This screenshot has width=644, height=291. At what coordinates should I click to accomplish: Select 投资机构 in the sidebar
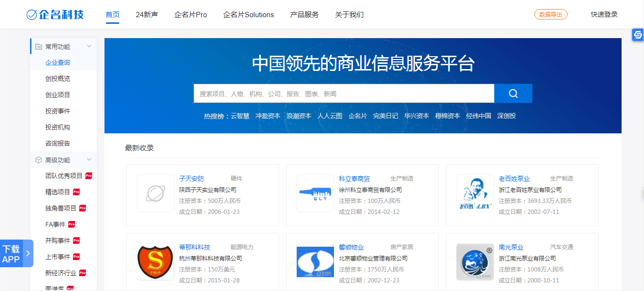click(x=58, y=128)
